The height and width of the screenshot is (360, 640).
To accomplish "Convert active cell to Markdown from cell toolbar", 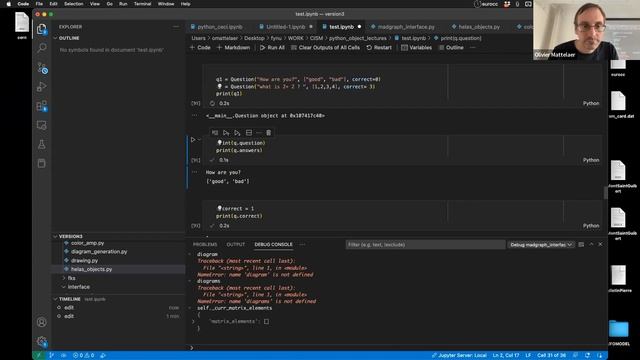I will click(215, 133).
